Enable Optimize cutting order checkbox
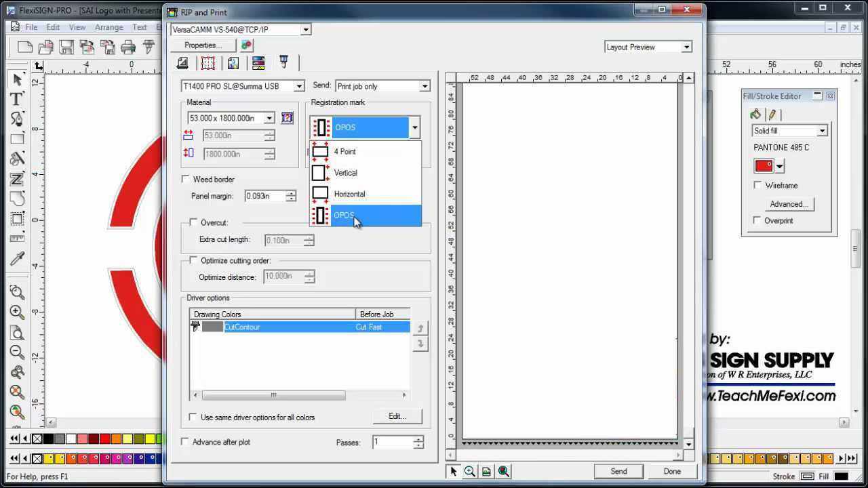The width and height of the screenshot is (868, 488). [193, 260]
